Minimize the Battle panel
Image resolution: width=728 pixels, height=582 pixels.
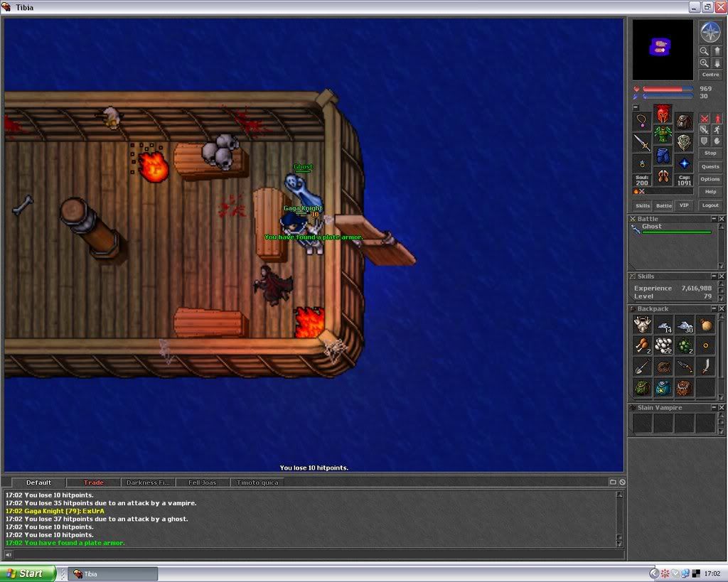714,219
